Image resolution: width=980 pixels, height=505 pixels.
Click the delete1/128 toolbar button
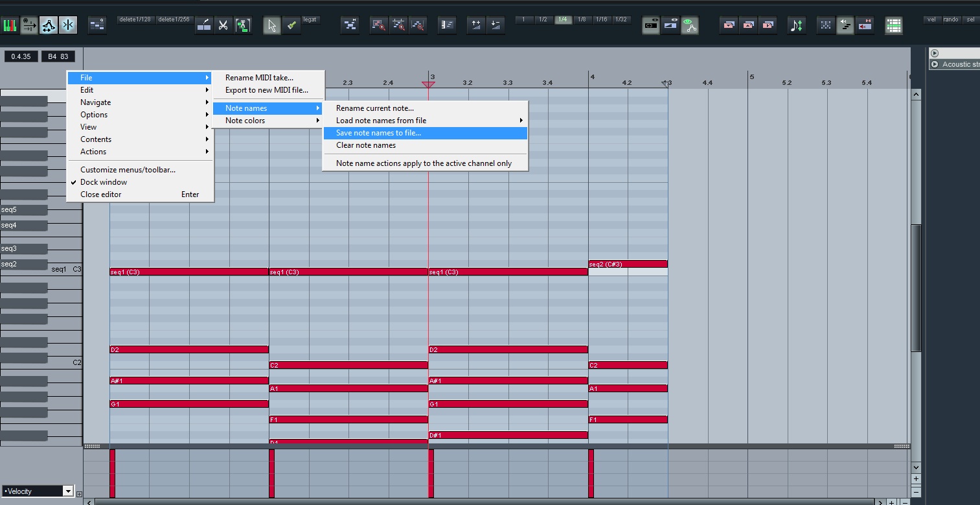(x=135, y=19)
